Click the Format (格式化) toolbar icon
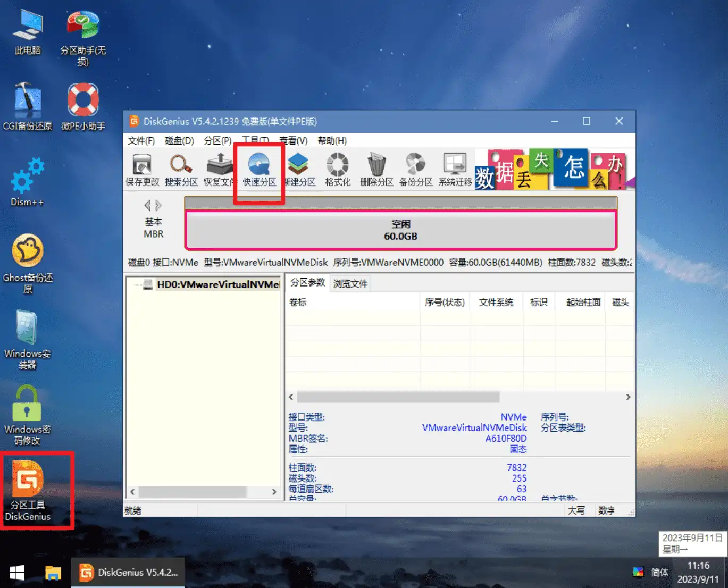Viewport: 728px width, 588px height. [338, 170]
